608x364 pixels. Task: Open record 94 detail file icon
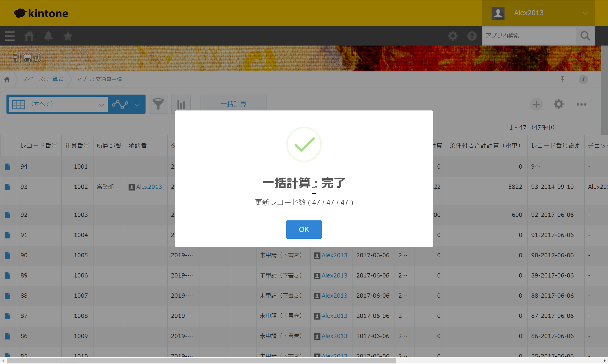(x=8, y=167)
